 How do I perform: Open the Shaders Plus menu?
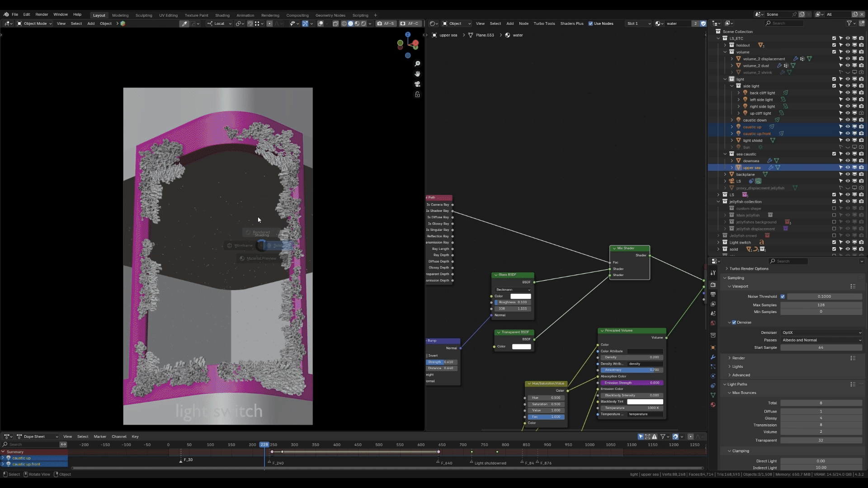click(571, 23)
